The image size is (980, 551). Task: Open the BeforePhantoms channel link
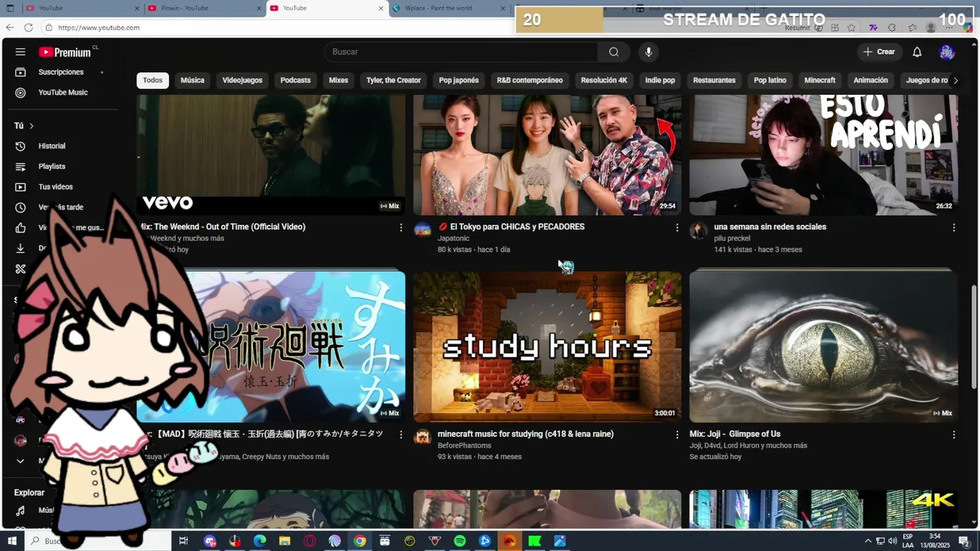coord(465,445)
